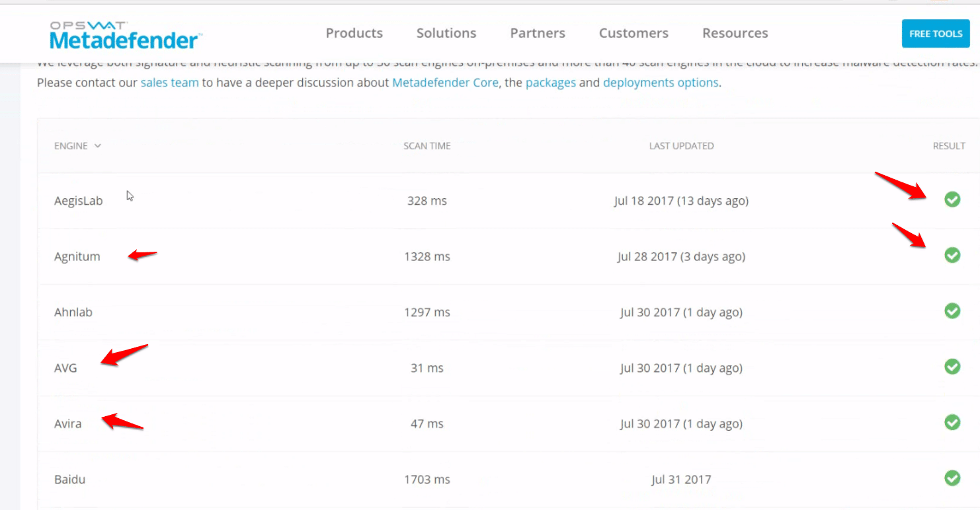Click the Jul 18 2017 update date
980x510 pixels.
pos(681,201)
